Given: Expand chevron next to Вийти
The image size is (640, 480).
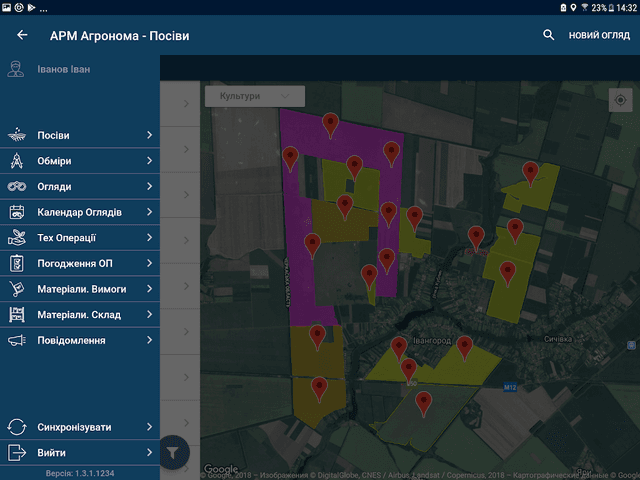Looking at the screenshot, I should [x=149, y=453].
